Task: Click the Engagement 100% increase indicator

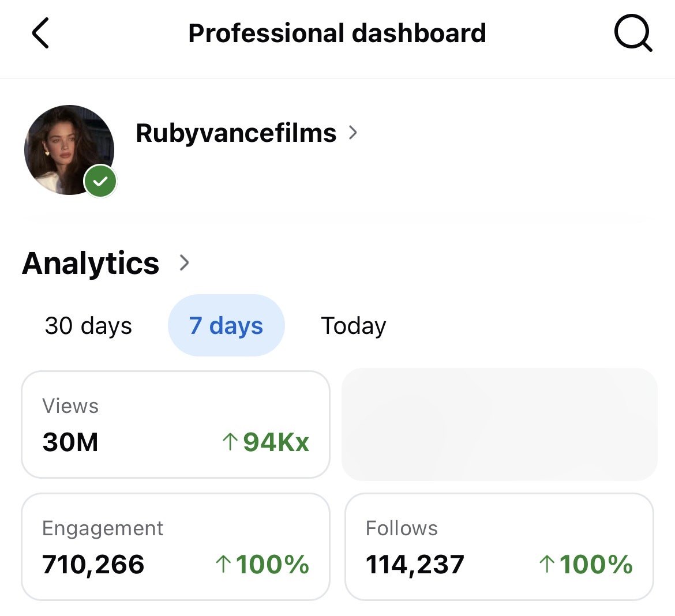Action: (262, 564)
